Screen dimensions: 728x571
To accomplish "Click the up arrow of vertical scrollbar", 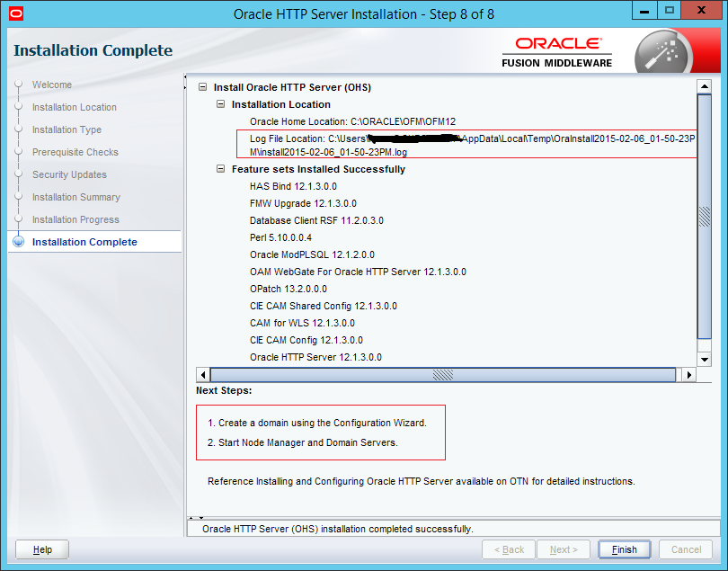I will tap(704, 87).
